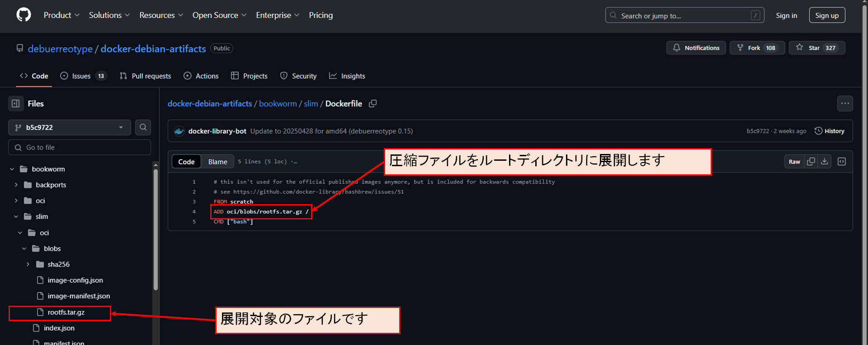Open the commit message Update to 20250428
Viewport: 868px width, 345px height.
coord(331,131)
